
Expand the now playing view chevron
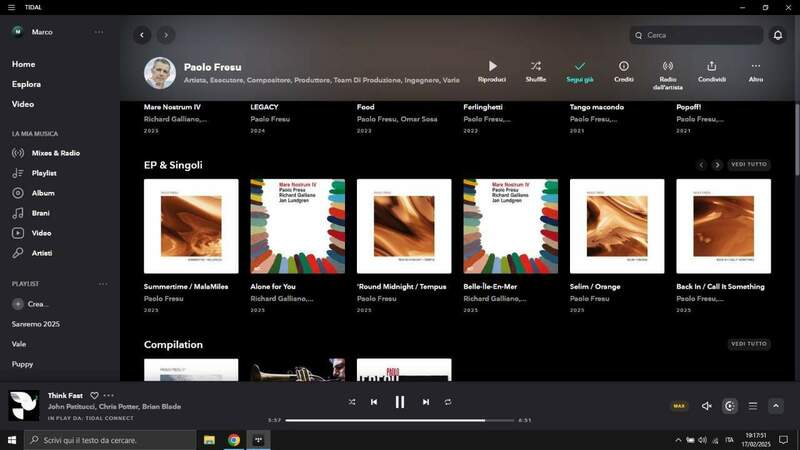[775, 406]
